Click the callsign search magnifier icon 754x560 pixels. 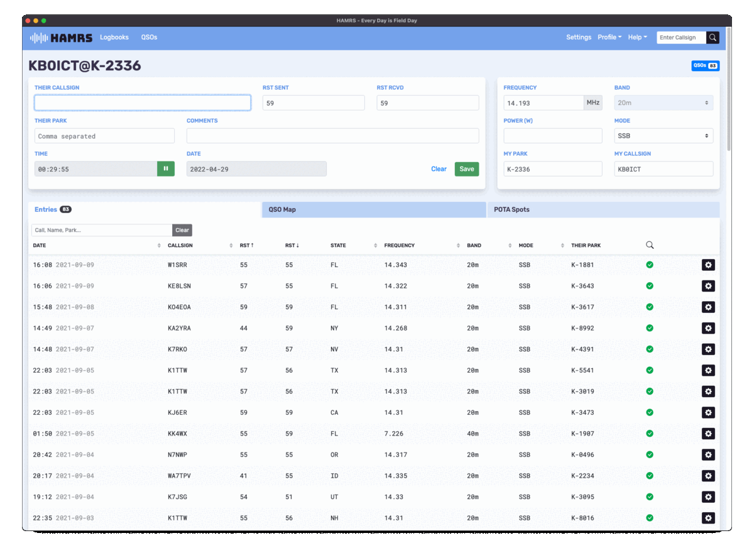click(x=713, y=38)
